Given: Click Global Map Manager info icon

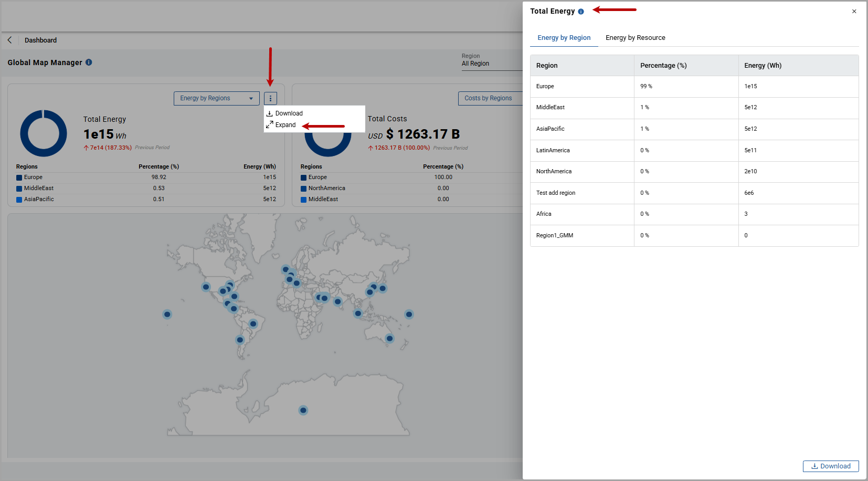Looking at the screenshot, I should (89, 62).
